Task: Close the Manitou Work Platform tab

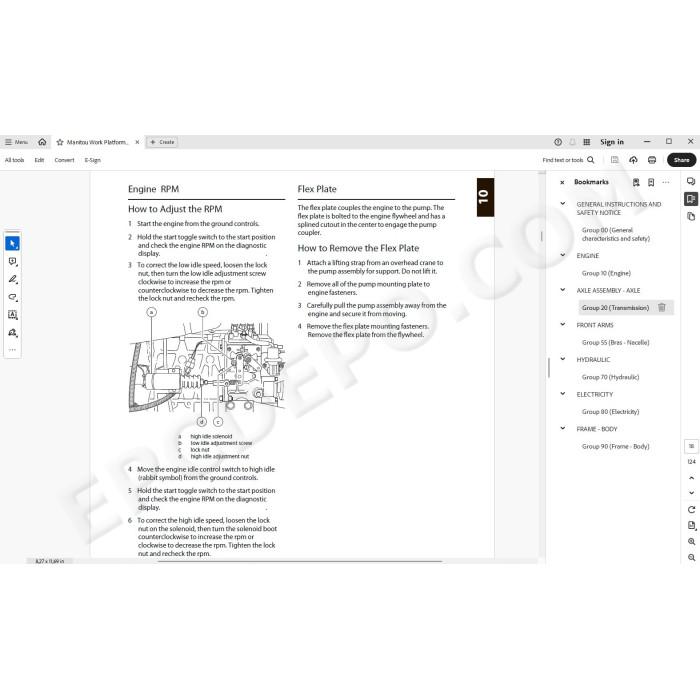Action: pos(137,142)
